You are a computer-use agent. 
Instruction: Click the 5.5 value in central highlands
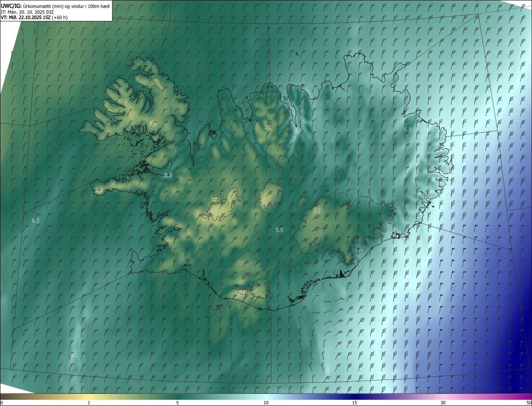[279, 230]
